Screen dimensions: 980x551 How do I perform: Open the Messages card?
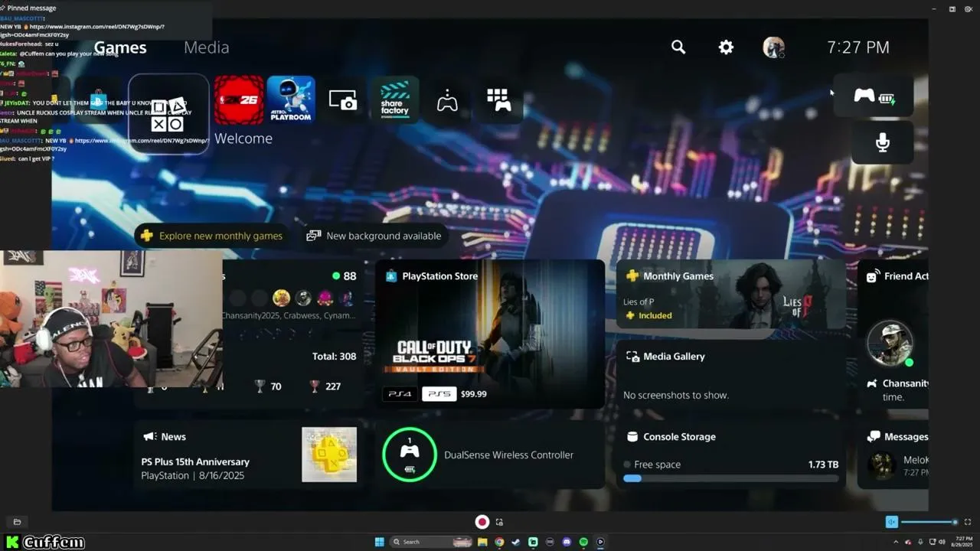893,454
